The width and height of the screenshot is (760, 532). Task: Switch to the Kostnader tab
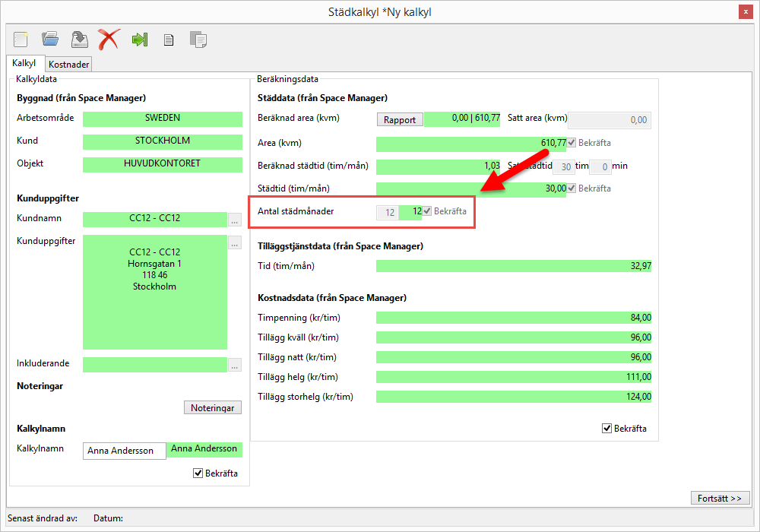coord(69,65)
